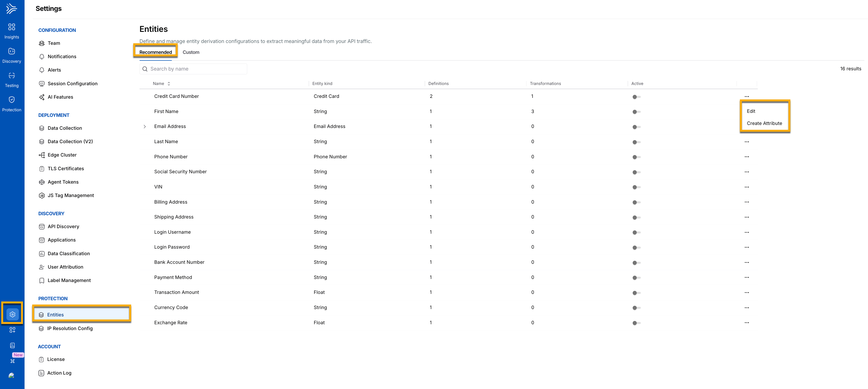Enable the Email Address entity toggle
Viewport: 868px width, 389px height.
pos(636,127)
